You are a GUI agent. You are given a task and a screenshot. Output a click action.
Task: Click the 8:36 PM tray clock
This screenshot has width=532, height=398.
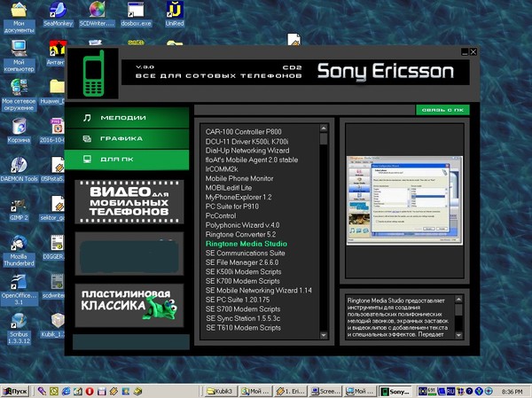[512, 392]
